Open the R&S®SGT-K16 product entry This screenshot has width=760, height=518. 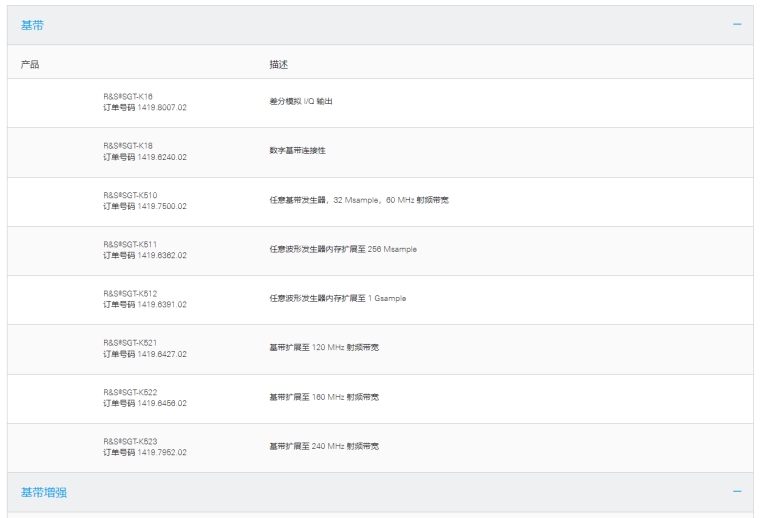128,97
